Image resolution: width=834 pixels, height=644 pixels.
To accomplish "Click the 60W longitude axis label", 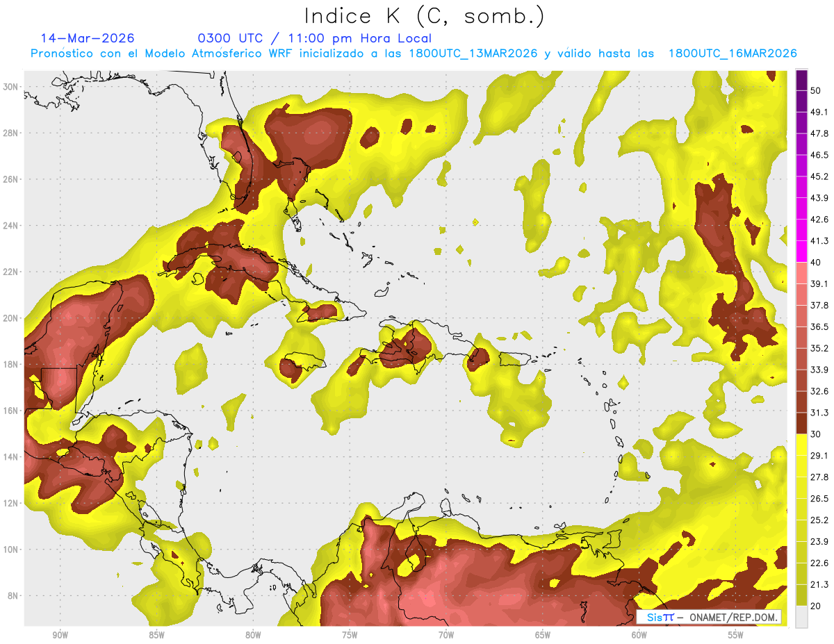I will [639, 635].
